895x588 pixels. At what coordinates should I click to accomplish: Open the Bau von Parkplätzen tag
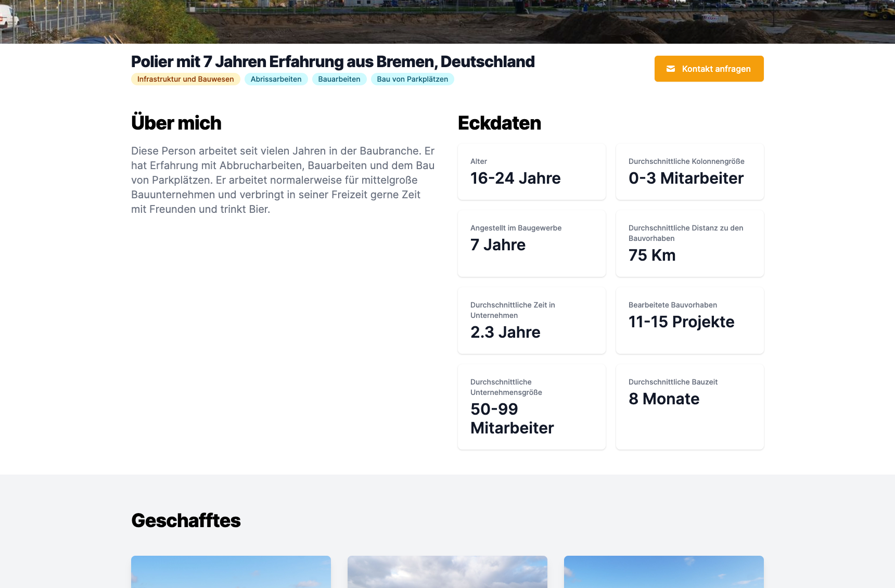pyautogui.click(x=413, y=79)
